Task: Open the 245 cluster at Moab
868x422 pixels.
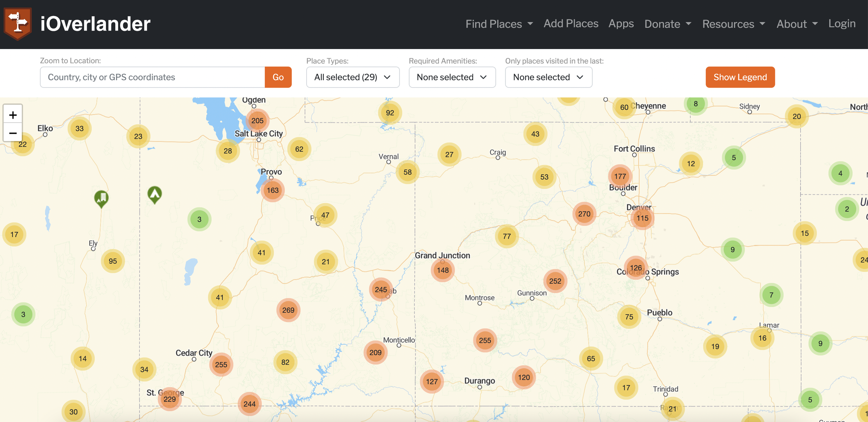Action: 381,289
